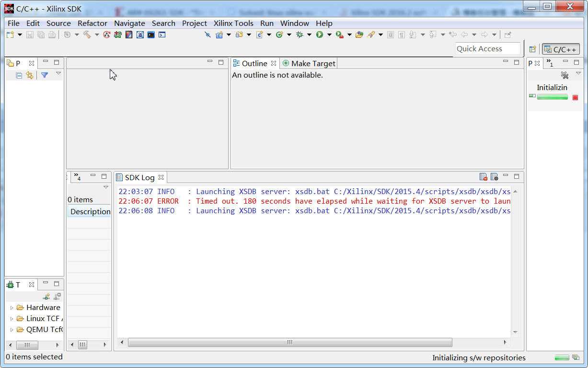588x368 pixels.
Task: Click the New Source Folder icon
Action: click(x=239, y=34)
